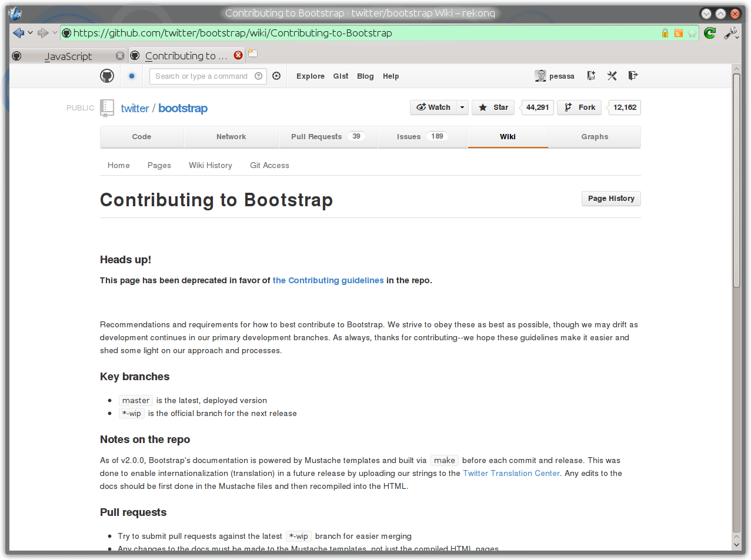
Task: Click the pesasa user avatar
Action: pyautogui.click(x=540, y=76)
